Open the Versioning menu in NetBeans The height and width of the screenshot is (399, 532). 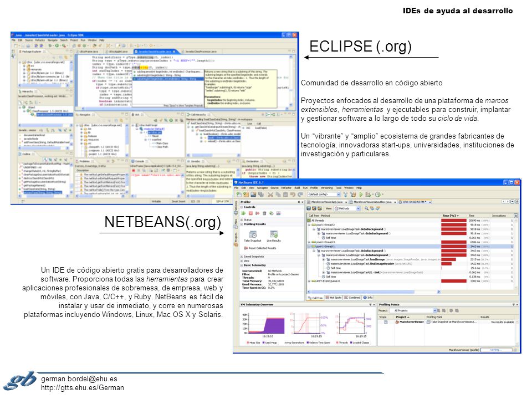[327, 188]
